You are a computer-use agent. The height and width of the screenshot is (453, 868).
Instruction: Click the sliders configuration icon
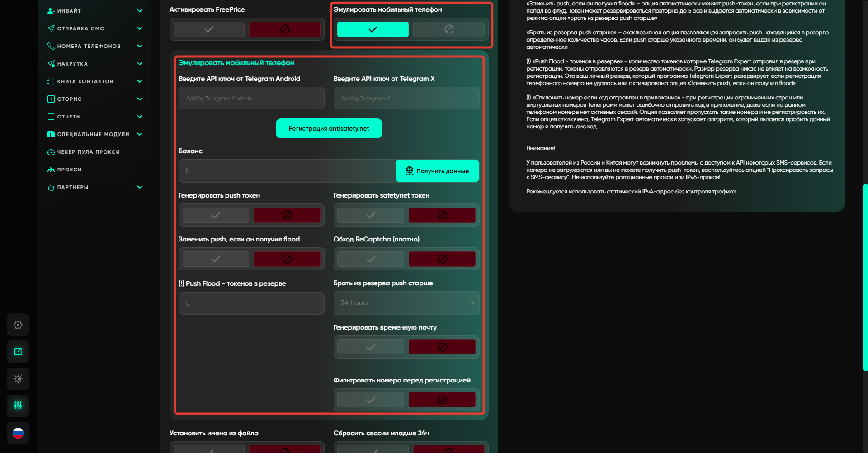point(18,406)
